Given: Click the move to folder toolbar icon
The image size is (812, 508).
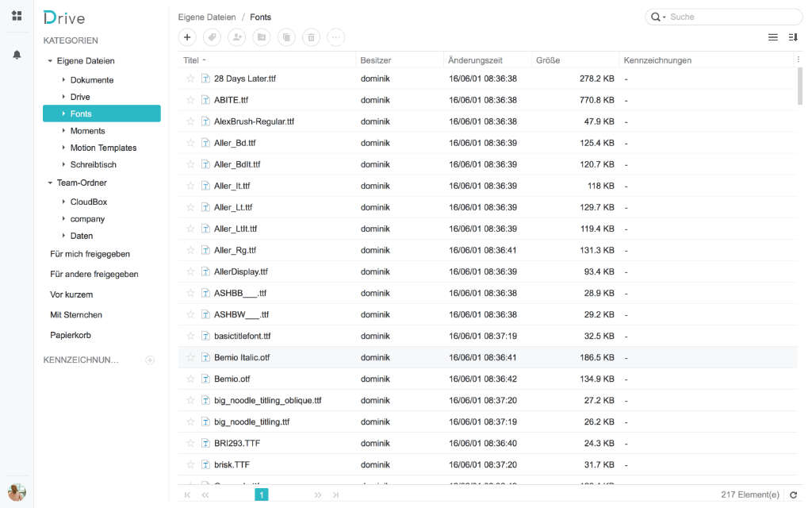Looking at the screenshot, I should [262, 37].
